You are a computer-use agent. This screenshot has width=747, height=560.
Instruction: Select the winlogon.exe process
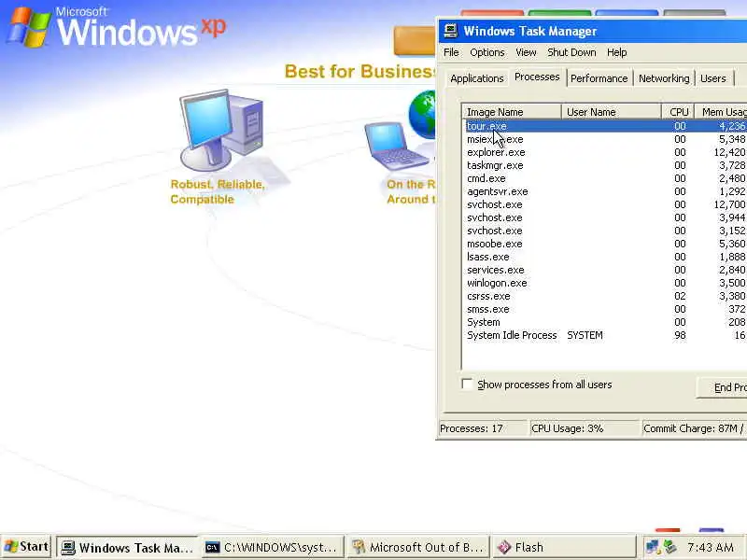click(x=606, y=283)
